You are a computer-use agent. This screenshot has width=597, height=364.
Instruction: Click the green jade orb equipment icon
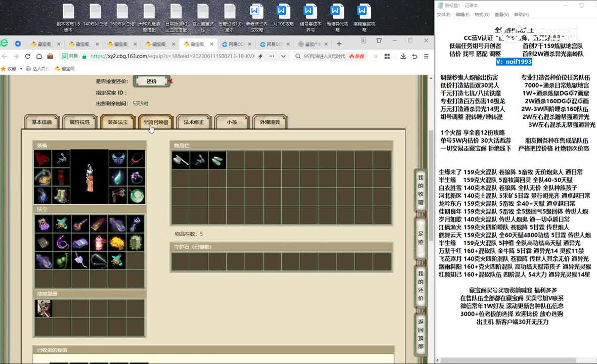136,195
